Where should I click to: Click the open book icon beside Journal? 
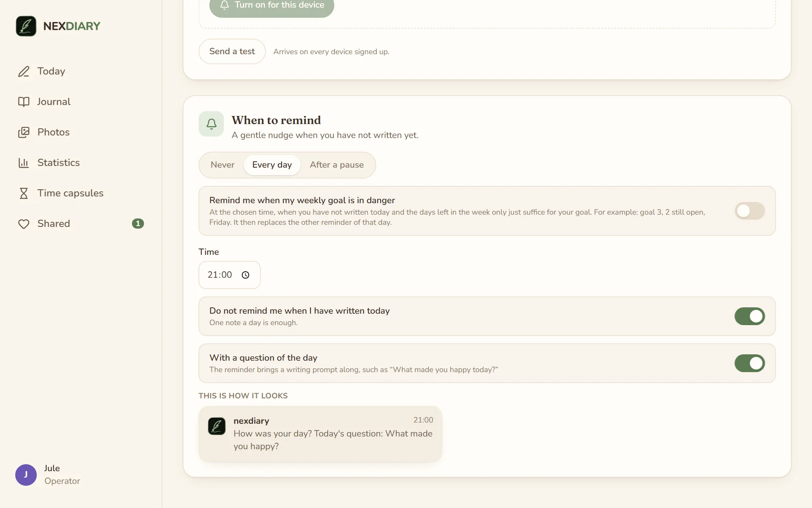(24, 102)
